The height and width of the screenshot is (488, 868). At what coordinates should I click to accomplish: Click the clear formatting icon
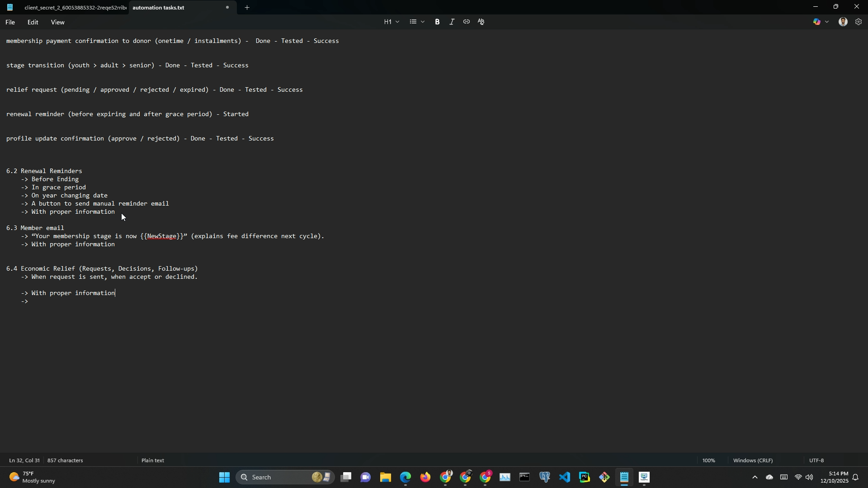coord(481,22)
